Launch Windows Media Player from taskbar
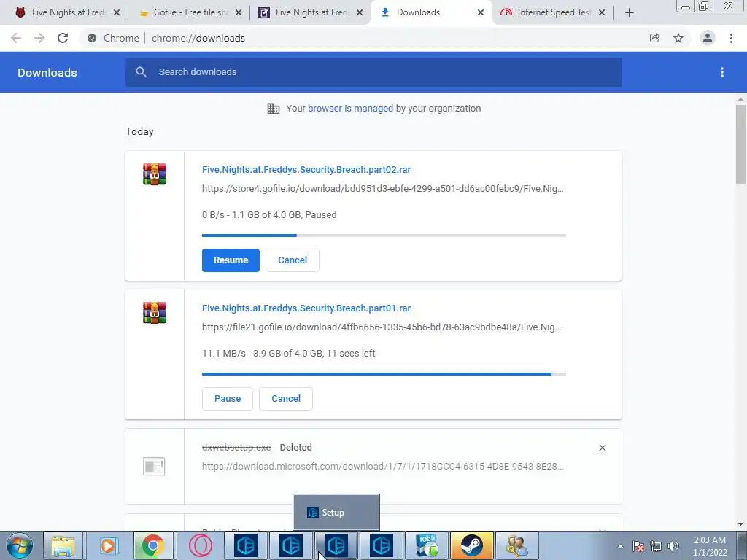 coord(108,545)
